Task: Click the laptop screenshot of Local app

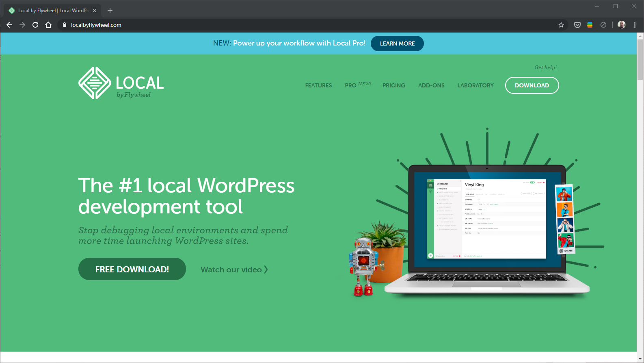Action: 487,219
